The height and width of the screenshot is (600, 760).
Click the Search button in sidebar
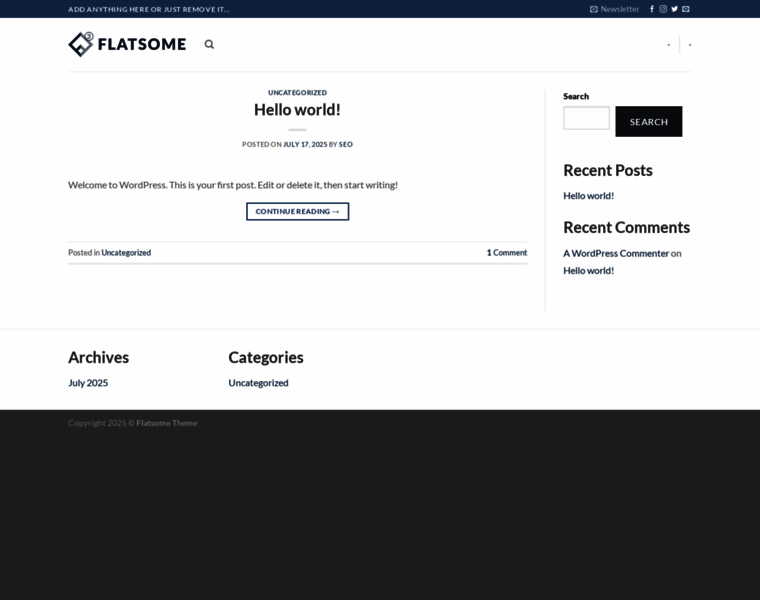coord(648,121)
